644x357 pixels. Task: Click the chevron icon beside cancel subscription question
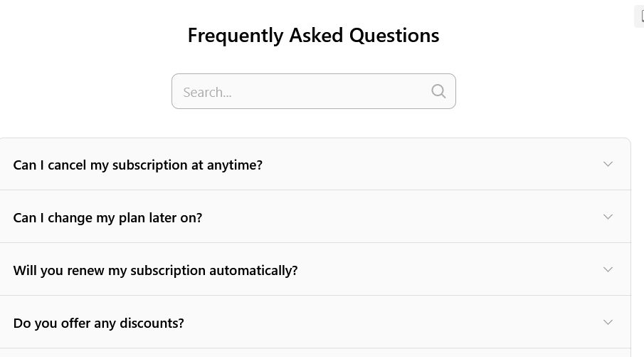pyautogui.click(x=608, y=164)
